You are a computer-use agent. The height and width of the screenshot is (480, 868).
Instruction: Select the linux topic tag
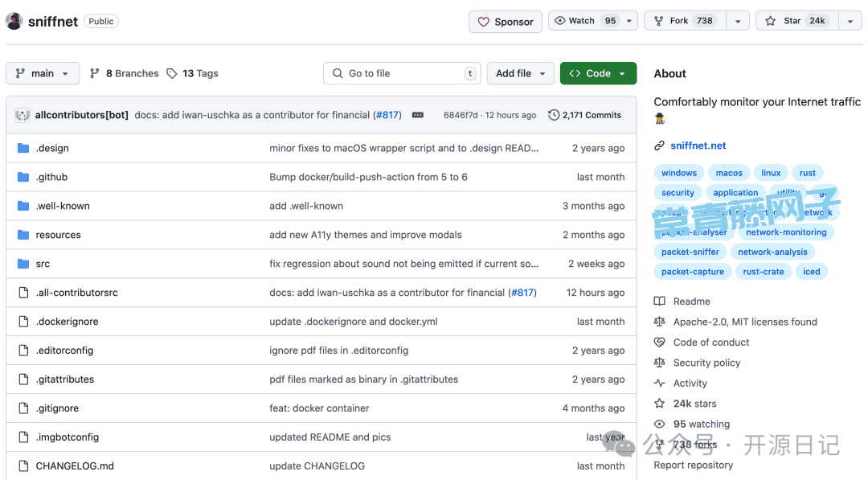tap(771, 173)
